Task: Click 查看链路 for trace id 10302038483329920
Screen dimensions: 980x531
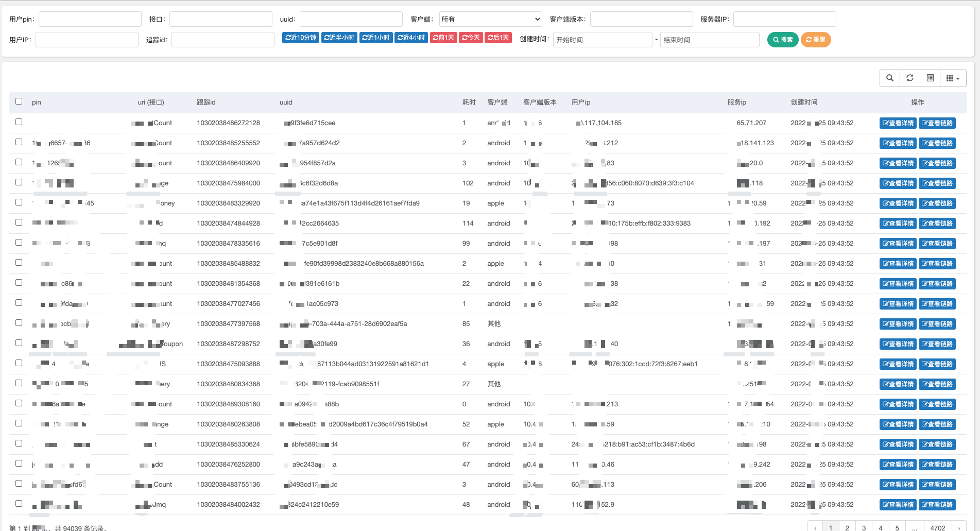Action: tap(937, 203)
